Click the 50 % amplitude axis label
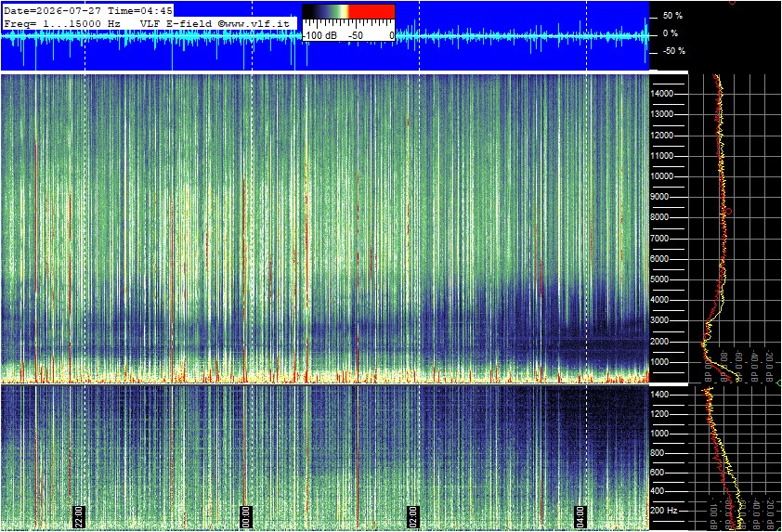 [672, 16]
